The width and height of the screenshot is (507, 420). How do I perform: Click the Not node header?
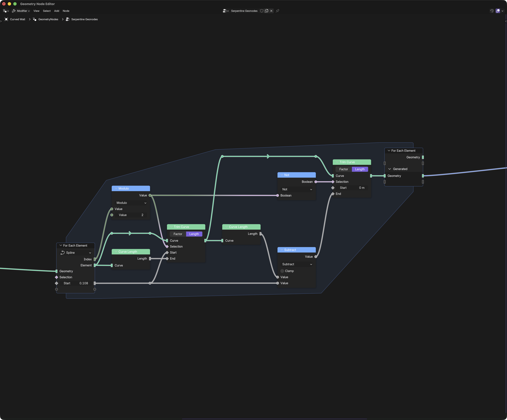(297, 175)
